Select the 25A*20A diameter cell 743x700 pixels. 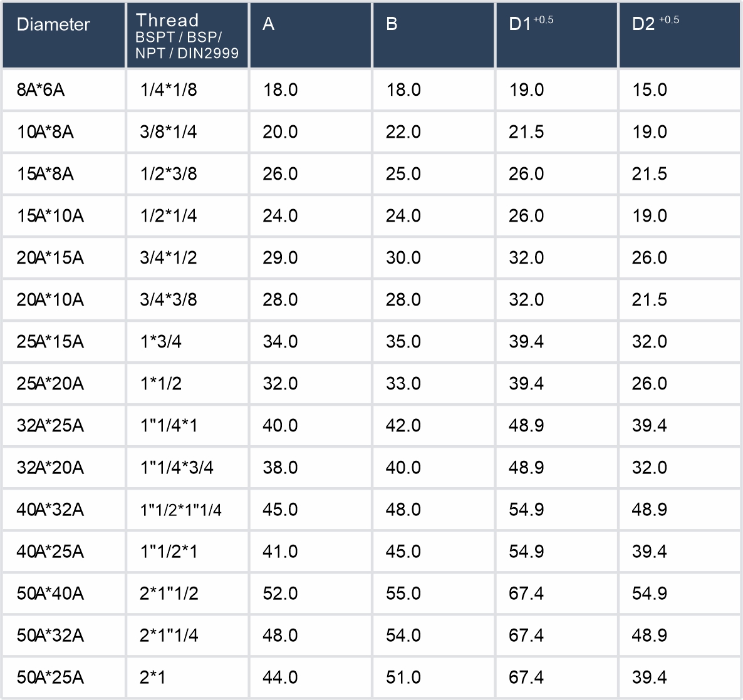pos(50,384)
